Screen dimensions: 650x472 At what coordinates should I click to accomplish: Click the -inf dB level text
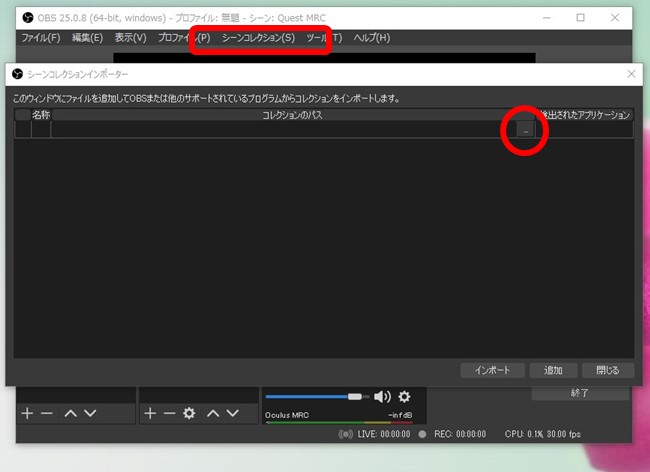click(400, 415)
